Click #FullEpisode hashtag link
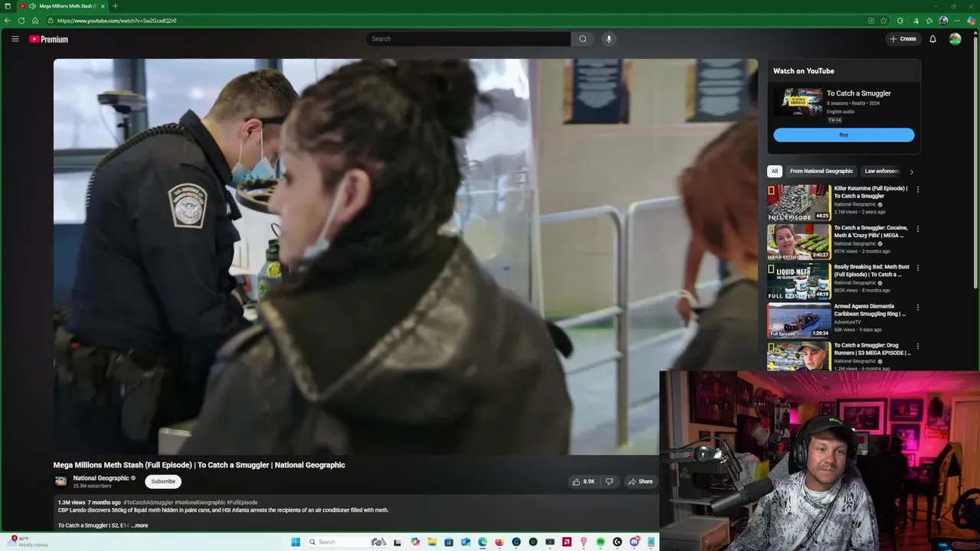The height and width of the screenshot is (551, 980). (x=242, y=503)
